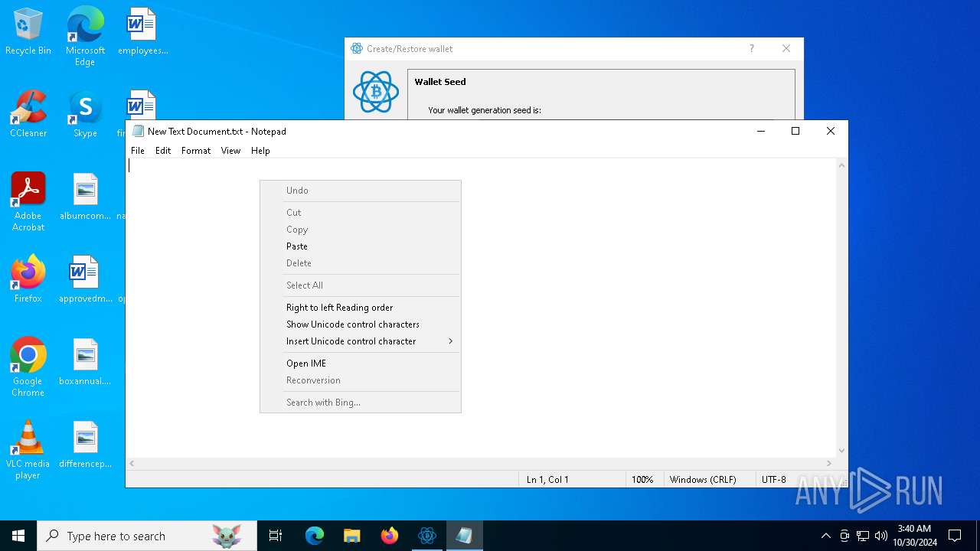
Task: Click the Notepad horizontal scrollbar right arrow
Action: point(829,463)
